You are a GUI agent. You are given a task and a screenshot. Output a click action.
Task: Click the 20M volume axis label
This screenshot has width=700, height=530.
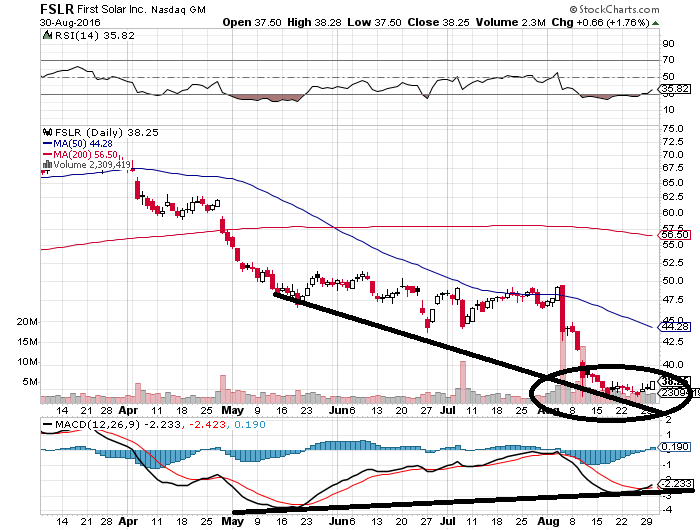(x=27, y=322)
